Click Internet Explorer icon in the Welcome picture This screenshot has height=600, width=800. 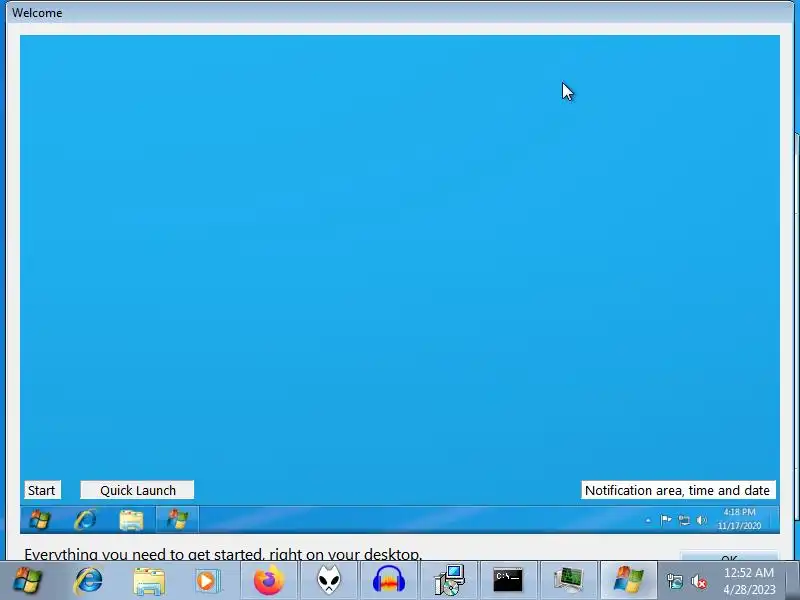point(85,520)
